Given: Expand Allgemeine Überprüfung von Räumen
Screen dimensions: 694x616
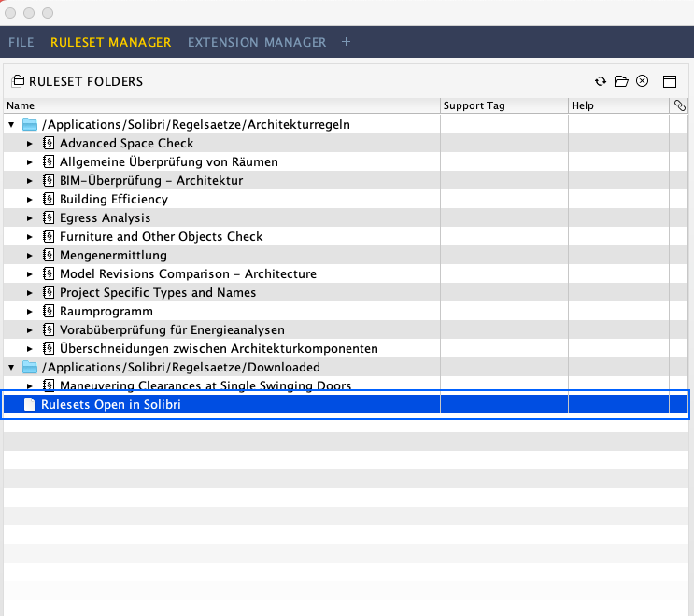Looking at the screenshot, I should [30, 161].
